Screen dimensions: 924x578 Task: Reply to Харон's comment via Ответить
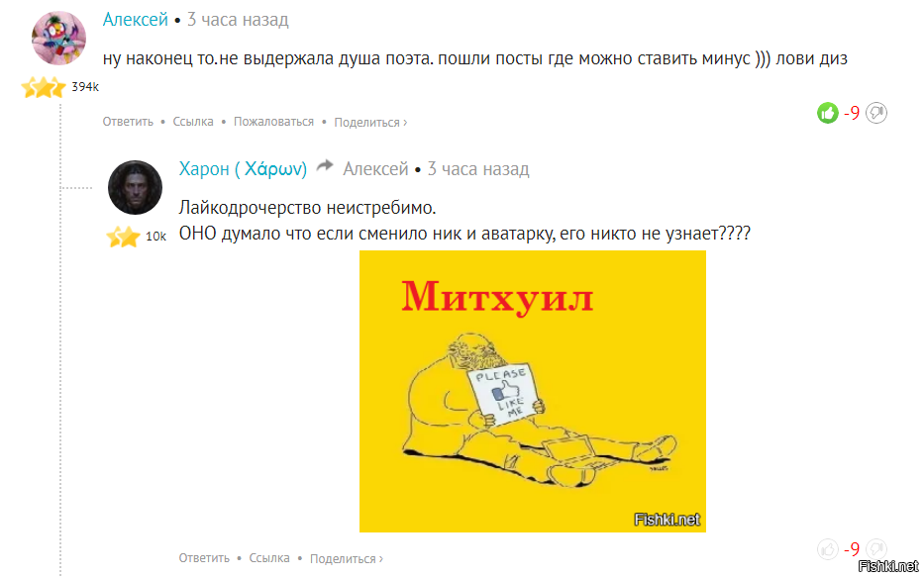click(204, 558)
